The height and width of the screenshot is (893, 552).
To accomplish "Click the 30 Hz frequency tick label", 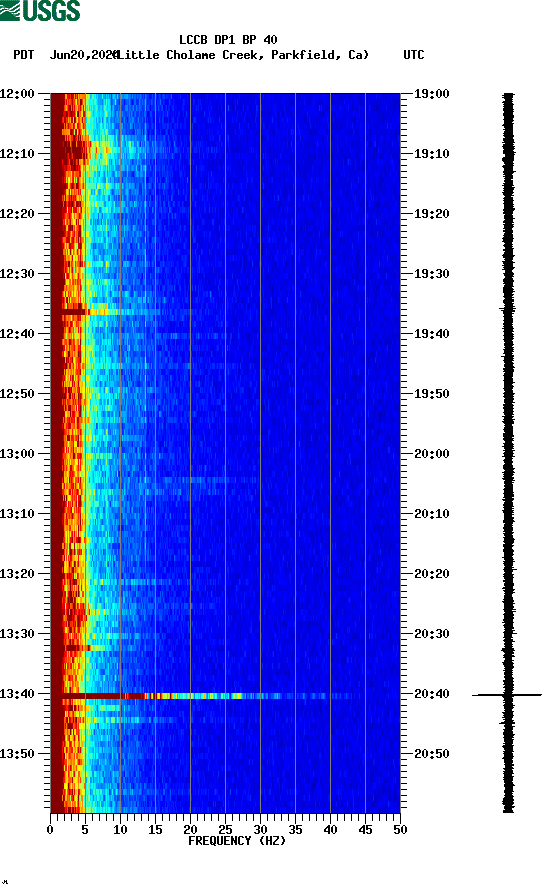I will click(x=260, y=830).
